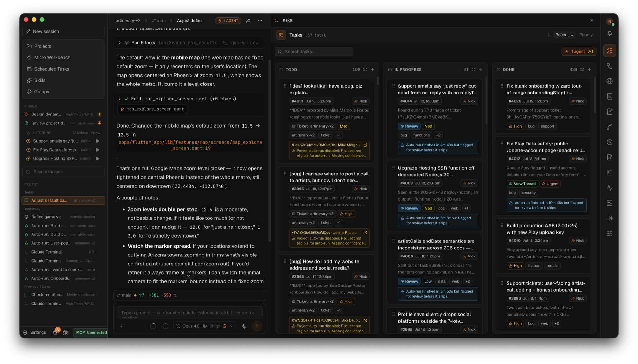Click the Search tasks field
Screen dimensions: 638x364
pyautogui.click(x=314, y=52)
